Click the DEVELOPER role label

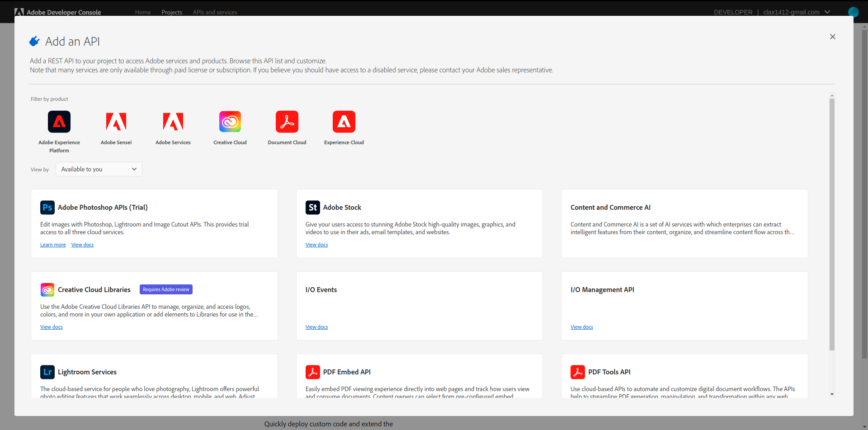[x=733, y=12]
